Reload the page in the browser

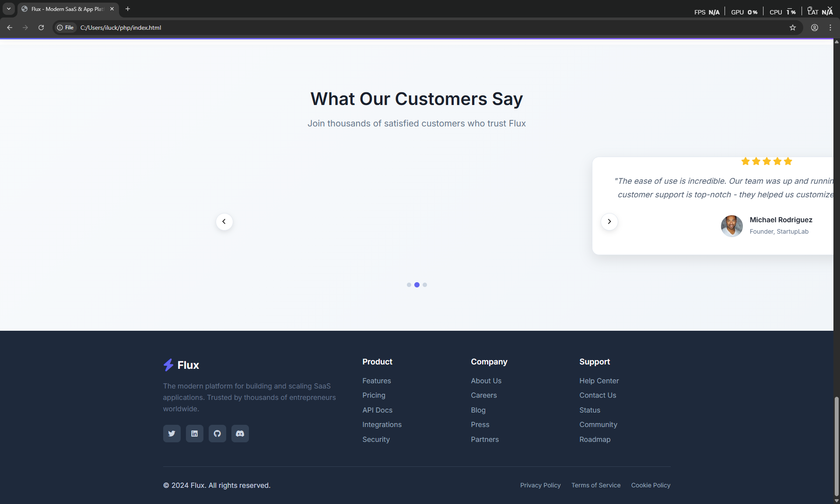click(41, 28)
